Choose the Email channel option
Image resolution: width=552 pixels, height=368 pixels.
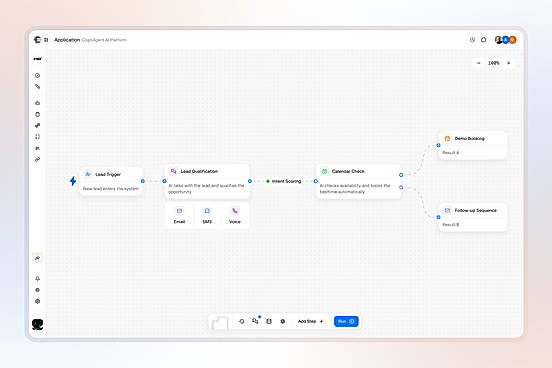point(179,216)
